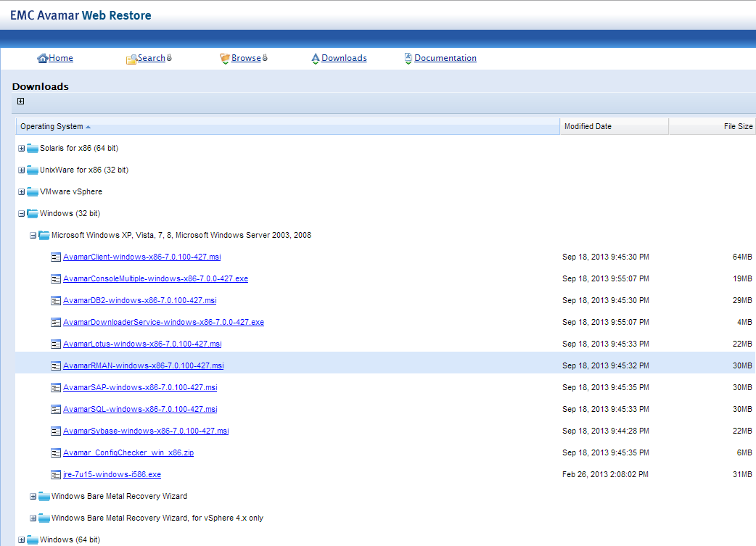
Task: Download jre-7u15-windows-i586.exe
Action: pos(112,474)
